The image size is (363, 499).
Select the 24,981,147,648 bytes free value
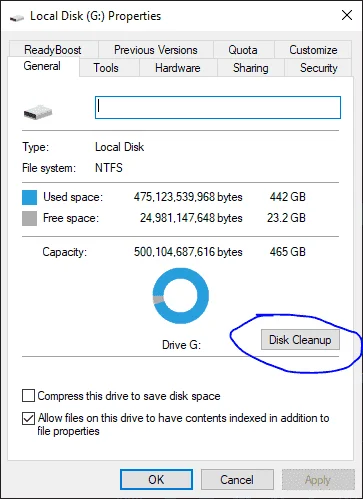(x=191, y=218)
